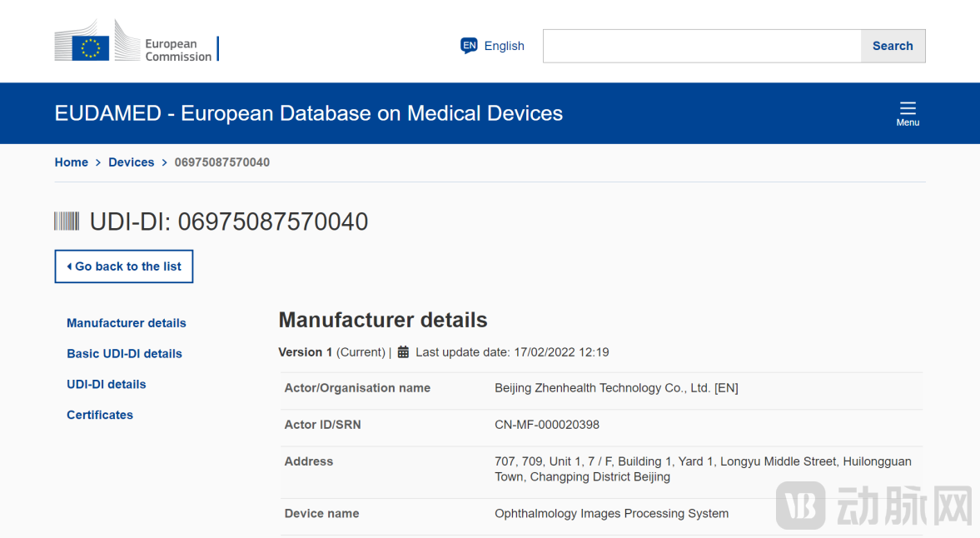Click the calendar icon near last update date
Image resolution: width=980 pixels, height=538 pixels.
click(403, 352)
